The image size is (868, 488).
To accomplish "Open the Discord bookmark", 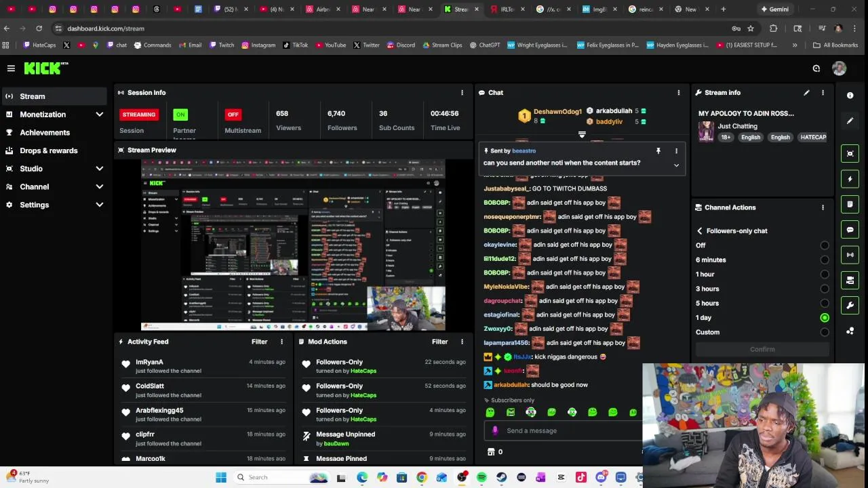I will point(401,45).
